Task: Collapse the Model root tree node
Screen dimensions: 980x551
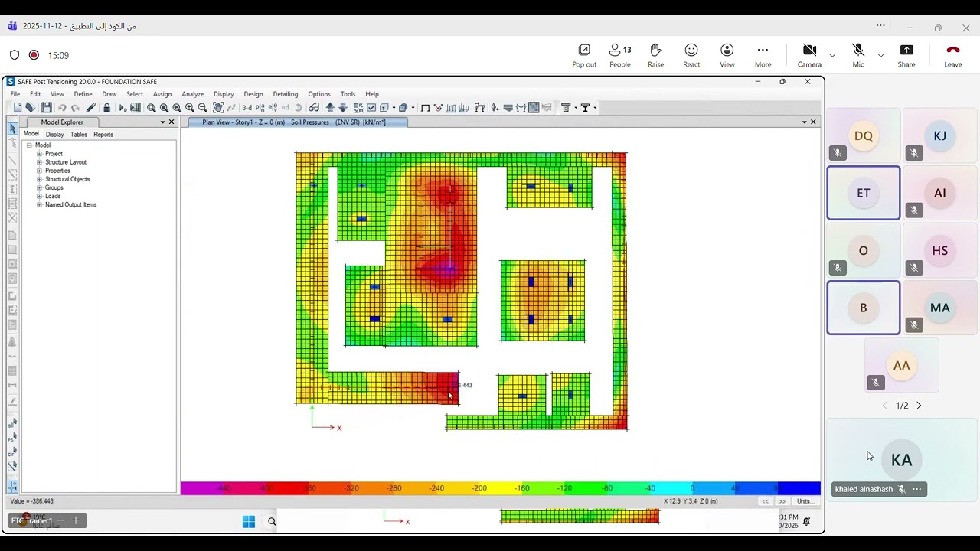Action: click(x=29, y=145)
